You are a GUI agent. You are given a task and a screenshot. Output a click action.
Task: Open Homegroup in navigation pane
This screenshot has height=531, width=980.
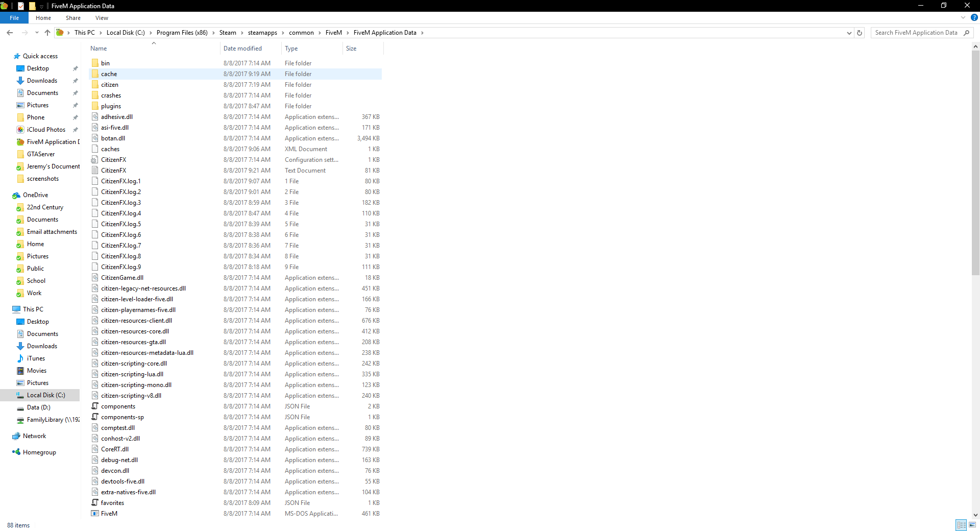tap(39, 452)
